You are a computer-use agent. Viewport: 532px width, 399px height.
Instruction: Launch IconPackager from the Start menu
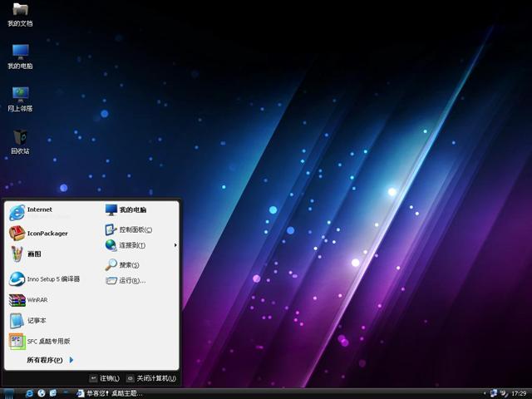tap(47, 234)
